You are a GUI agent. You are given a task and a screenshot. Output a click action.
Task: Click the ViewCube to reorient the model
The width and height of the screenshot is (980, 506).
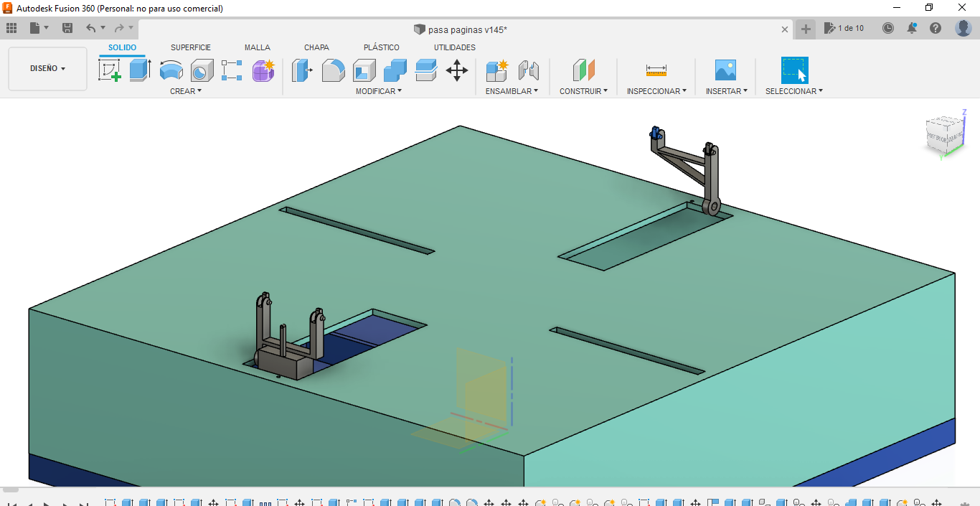[946, 135]
